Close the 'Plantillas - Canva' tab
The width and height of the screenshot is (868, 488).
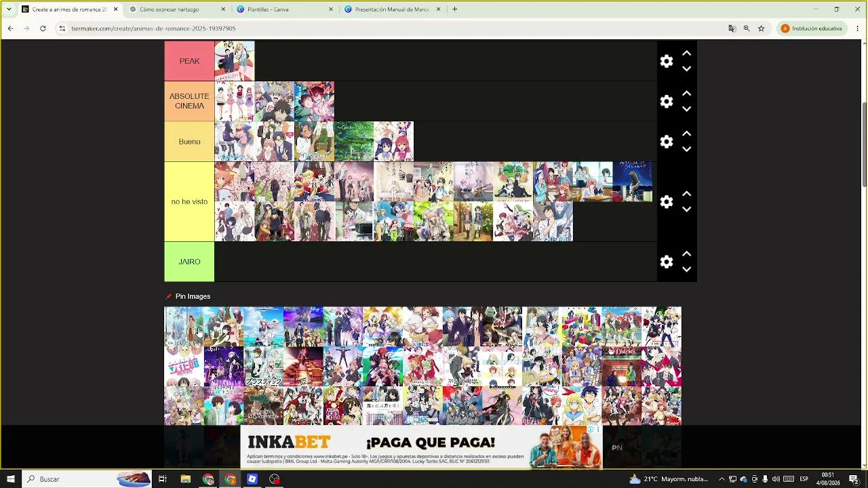click(x=331, y=9)
